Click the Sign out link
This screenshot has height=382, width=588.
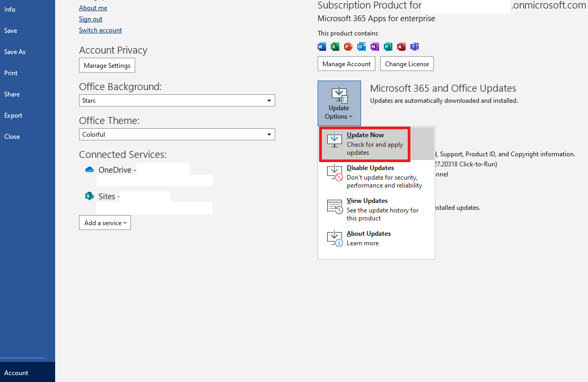click(90, 19)
